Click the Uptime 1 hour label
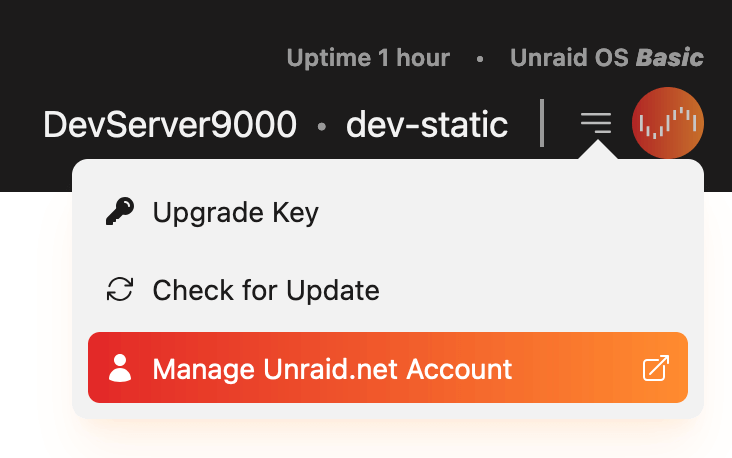Screen dimensions: 732x458 pos(368,58)
